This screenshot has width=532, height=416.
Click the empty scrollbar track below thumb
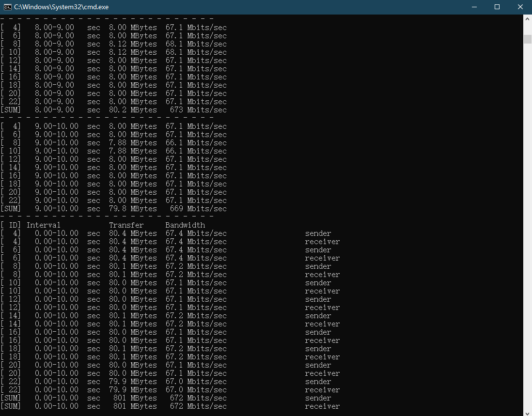click(x=528, y=224)
